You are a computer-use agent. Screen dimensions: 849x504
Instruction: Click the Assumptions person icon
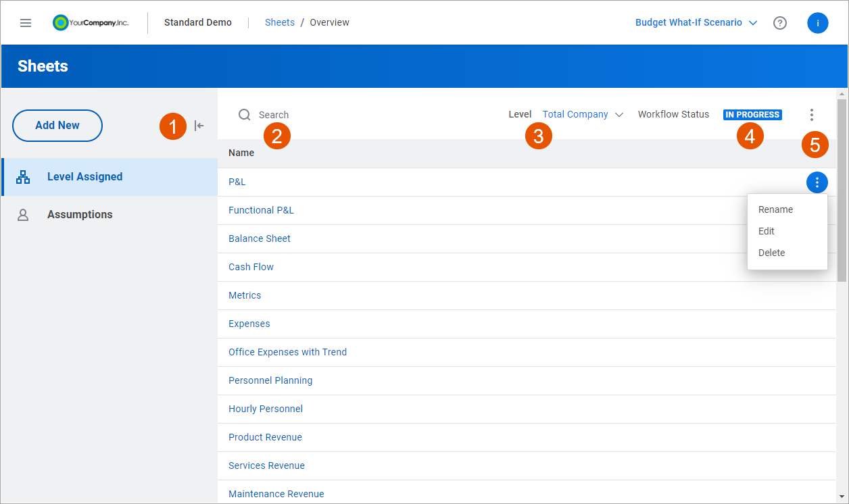click(23, 215)
